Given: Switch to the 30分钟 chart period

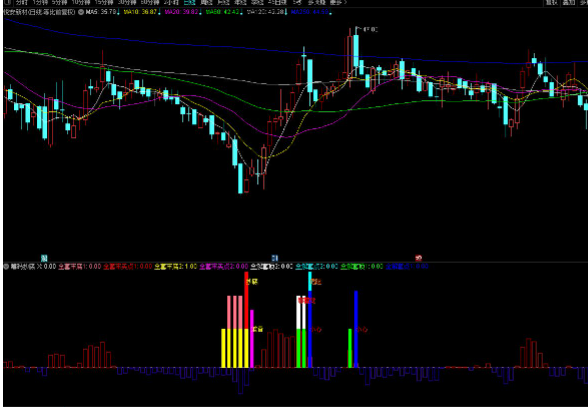Looking at the screenshot, I should pyautogui.click(x=127, y=3).
